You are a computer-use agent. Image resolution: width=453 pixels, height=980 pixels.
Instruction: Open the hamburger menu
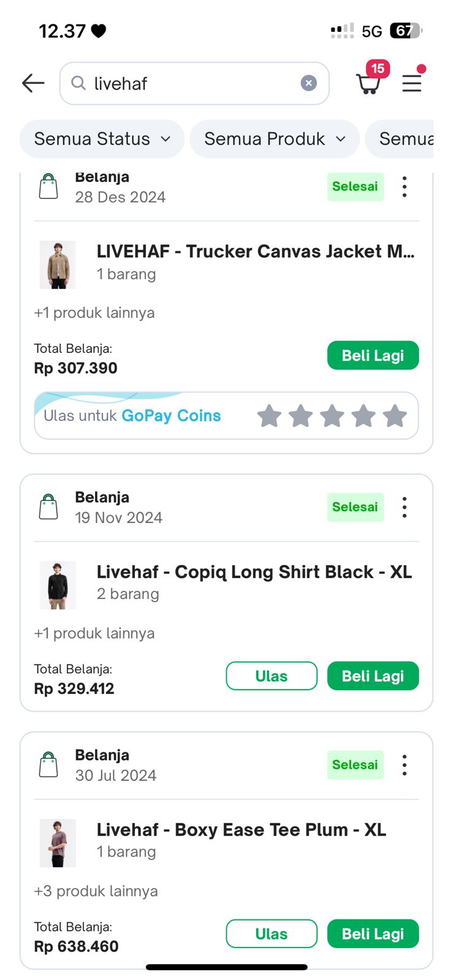click(x=412, y=83)
